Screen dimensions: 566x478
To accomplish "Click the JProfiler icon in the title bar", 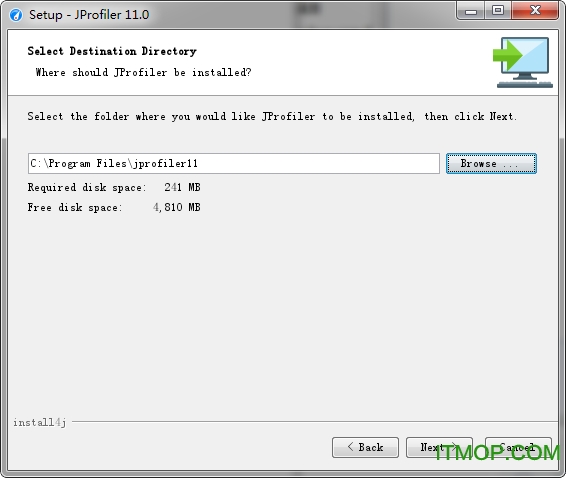I will point(16,15).
